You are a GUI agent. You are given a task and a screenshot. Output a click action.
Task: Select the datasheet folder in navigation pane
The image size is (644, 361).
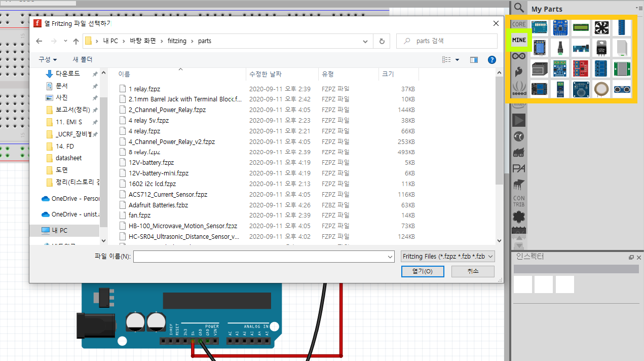[x=68, y=158]
